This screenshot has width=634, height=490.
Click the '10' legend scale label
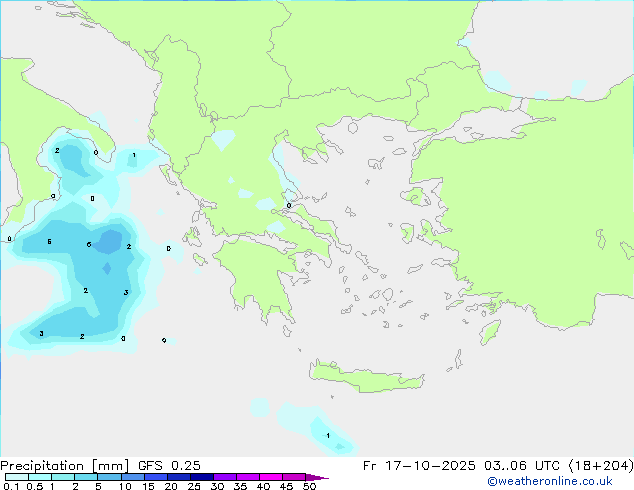click(125, 486)
